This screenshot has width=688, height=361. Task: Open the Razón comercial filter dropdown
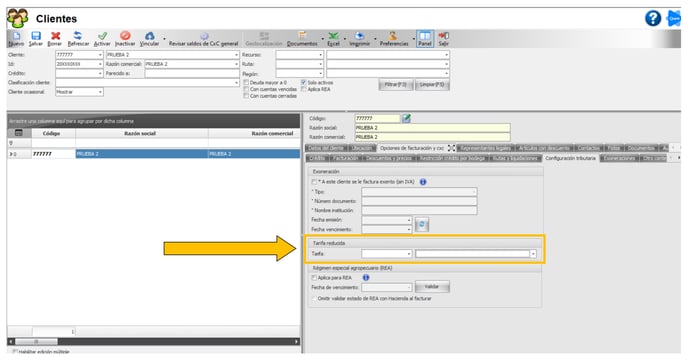point(236,64)
